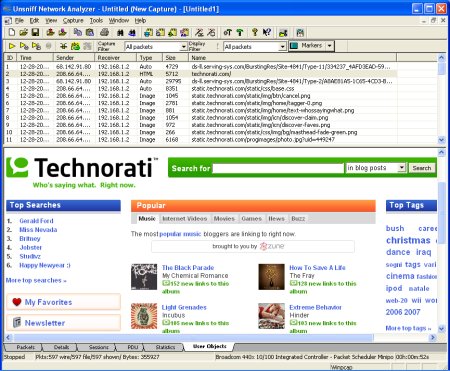450x371 pixels.
Task: Click the Markers teal square icon
Action: [x=294, y=46]
